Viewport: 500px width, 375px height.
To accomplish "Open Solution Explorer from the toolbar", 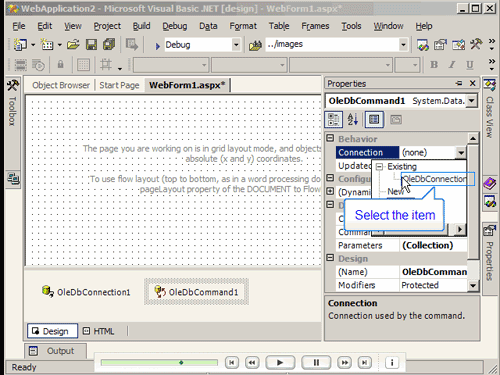I will 423,45.
